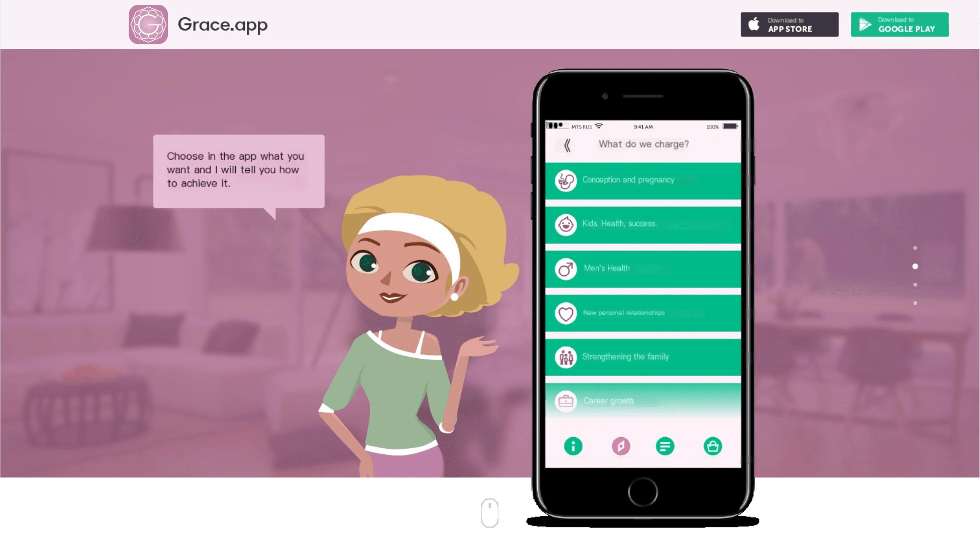Click the info icon in bottom navigation
The image size is (980, 551).
tap(573, 446)
